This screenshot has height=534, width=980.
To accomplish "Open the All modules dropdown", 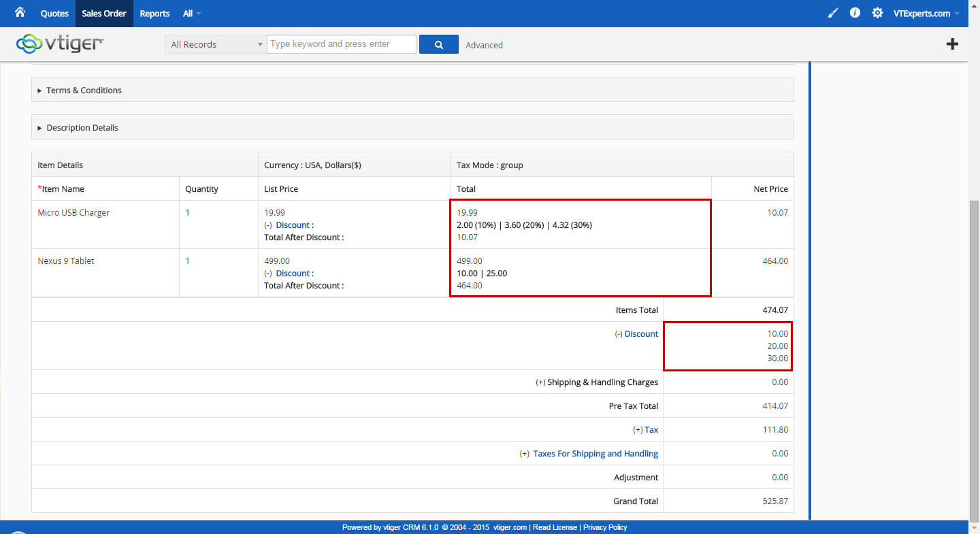I will pyautogui.click(x=192, y=14).
